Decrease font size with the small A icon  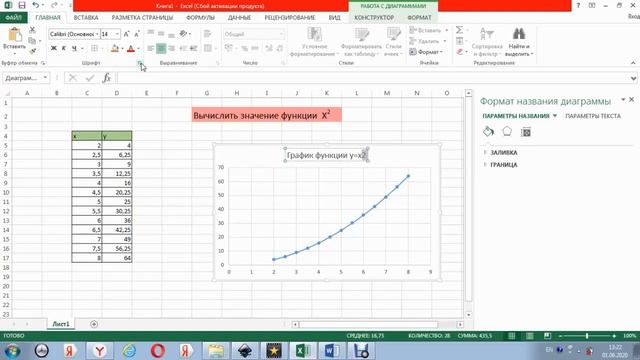coord(136,34)
